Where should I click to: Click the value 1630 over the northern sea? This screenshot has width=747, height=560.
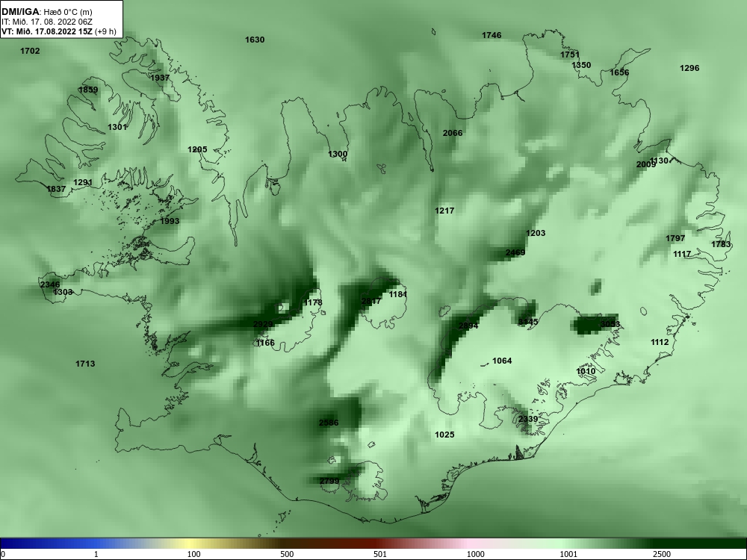[255, 40]
